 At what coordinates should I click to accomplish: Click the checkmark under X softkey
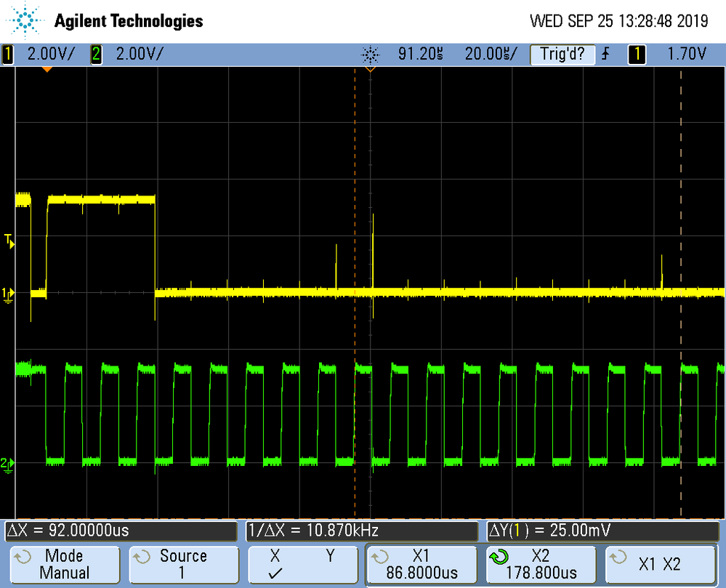pyautogui.click(x=275, y=574)
